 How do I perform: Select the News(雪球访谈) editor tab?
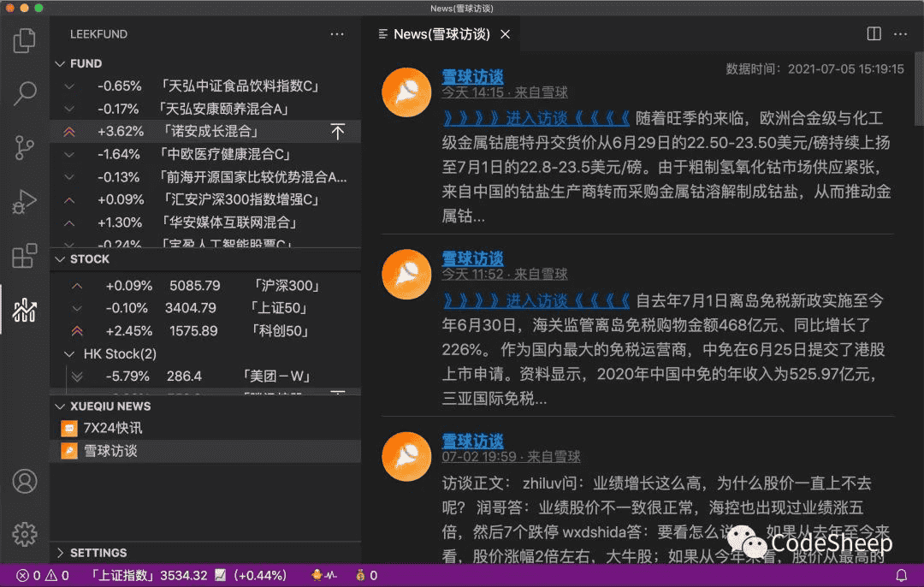(x=441, y=34)
